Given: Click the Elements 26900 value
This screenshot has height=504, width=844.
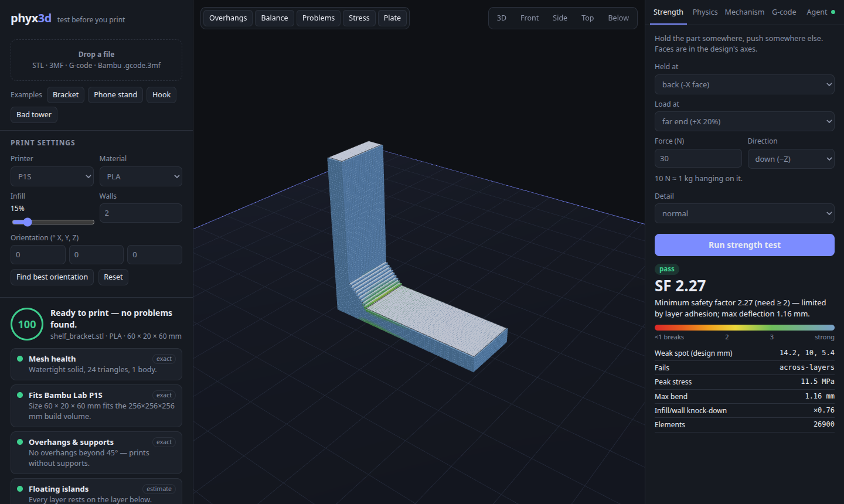Looking at the screenshot, I should point(824,424).
